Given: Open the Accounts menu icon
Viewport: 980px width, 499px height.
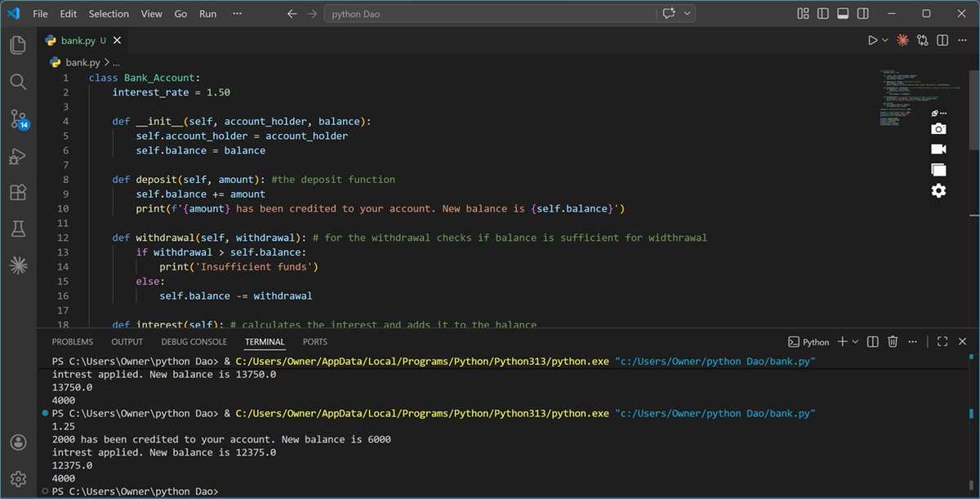Looking at the screenshot, I should tap(18, 443).
